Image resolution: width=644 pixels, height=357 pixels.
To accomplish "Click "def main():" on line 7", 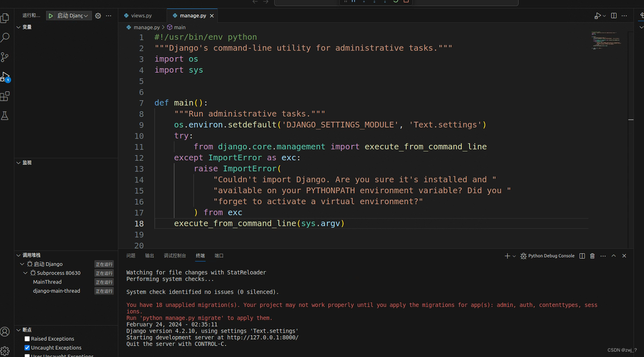I will (x=181, y=103).
